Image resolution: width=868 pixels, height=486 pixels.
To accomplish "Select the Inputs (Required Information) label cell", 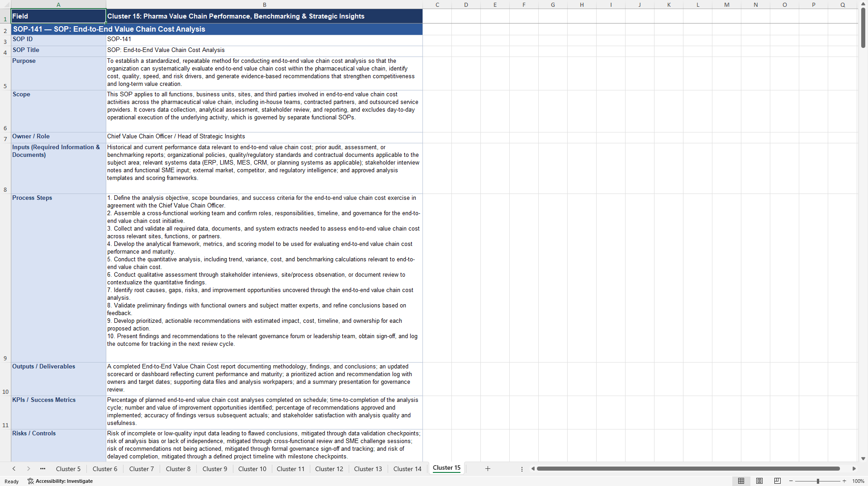I will (x=58, y=168).
